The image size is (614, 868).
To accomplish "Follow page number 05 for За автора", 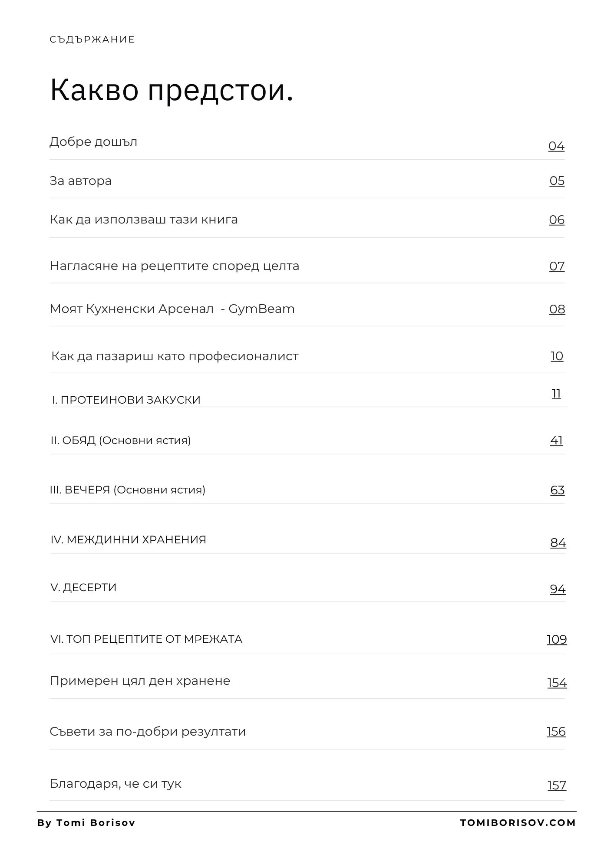I will coord(557,181).
